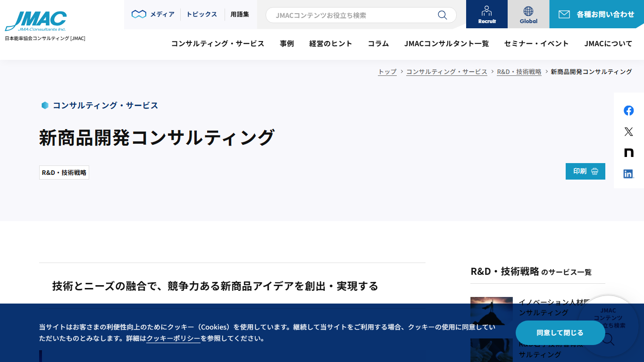
Task: Open 経営のヒント menu item
Action: tap(331, 43)
